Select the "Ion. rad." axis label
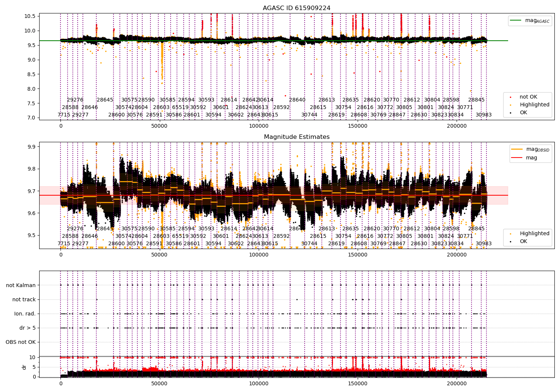The width and height of the screenshot is (560, 392). coord(25,314)
